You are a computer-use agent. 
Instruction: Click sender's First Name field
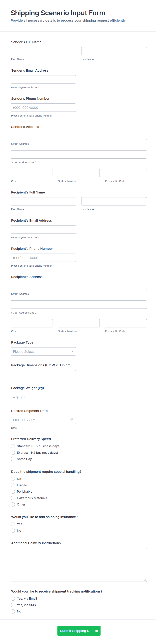[43, 51]
